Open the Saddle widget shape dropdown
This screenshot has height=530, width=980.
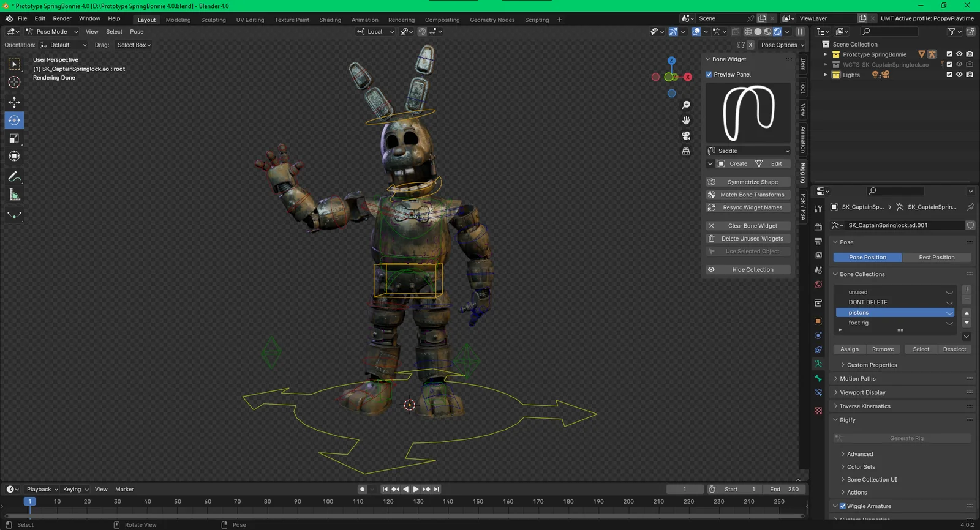(748, 151)
